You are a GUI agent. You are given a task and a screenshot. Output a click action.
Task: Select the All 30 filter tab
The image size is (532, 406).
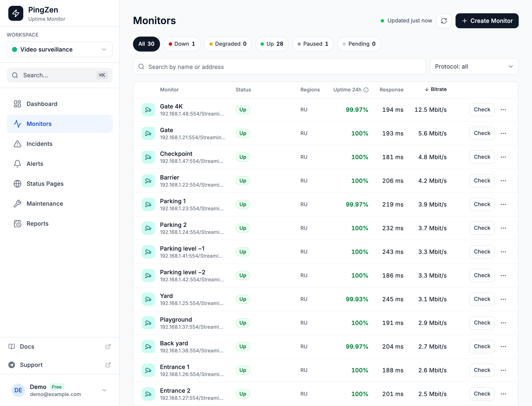coord(146,44)
